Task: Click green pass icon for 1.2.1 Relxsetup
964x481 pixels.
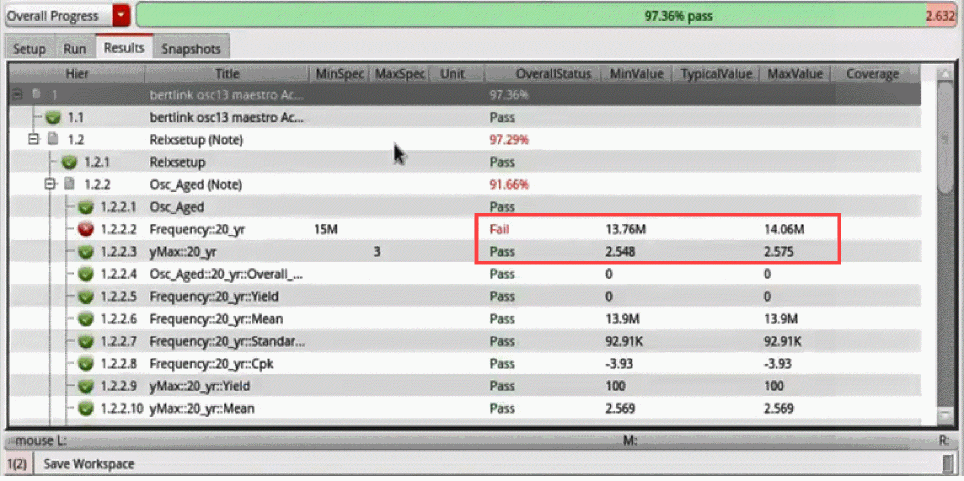Action: [x=69, y=162]
